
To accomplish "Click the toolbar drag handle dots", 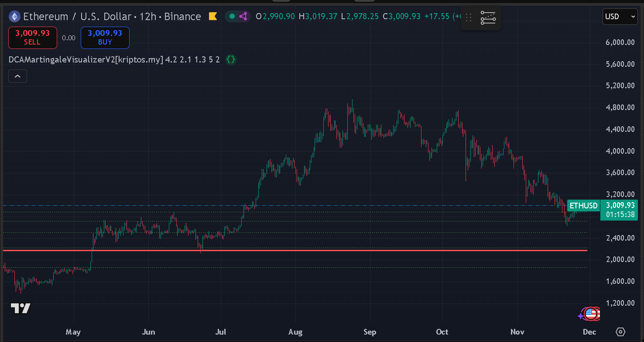I will (x=469, y=18).
